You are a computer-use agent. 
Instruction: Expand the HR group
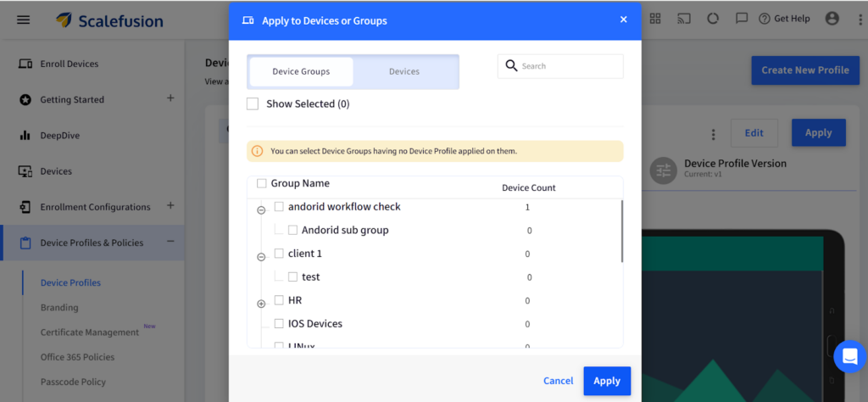coord(261,304)
